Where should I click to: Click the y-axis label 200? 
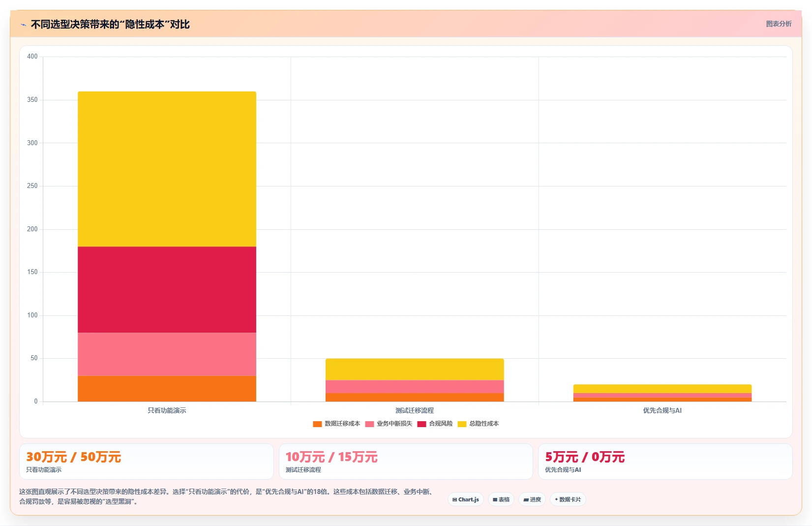pyautogui.click(x=32, y=229)
